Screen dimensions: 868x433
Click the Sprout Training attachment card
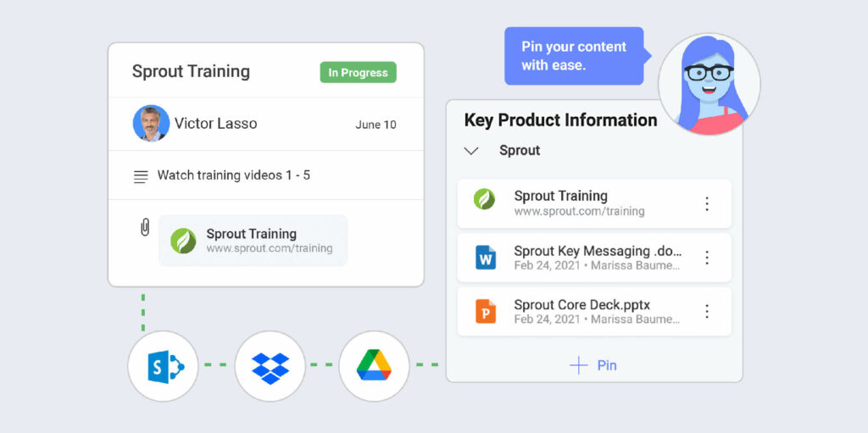[253, 241]
